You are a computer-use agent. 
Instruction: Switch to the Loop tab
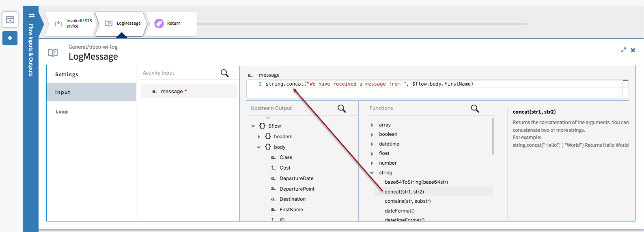[62, 112]
